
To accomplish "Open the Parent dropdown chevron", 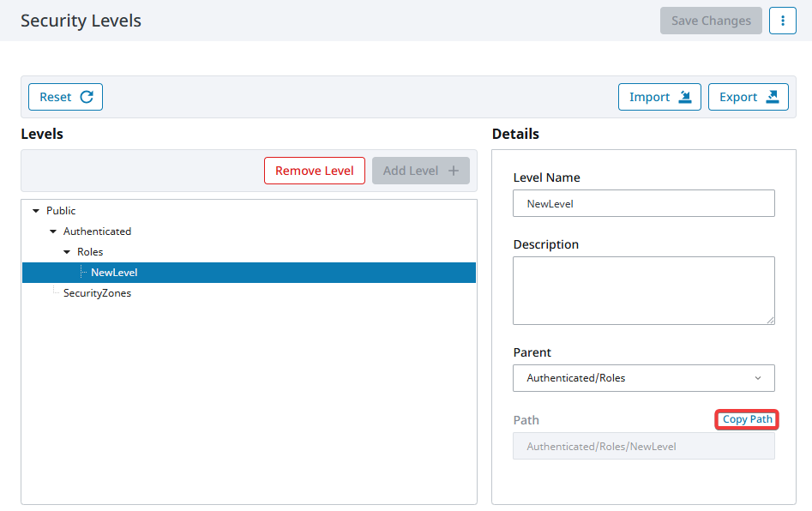I will point(758,378).
